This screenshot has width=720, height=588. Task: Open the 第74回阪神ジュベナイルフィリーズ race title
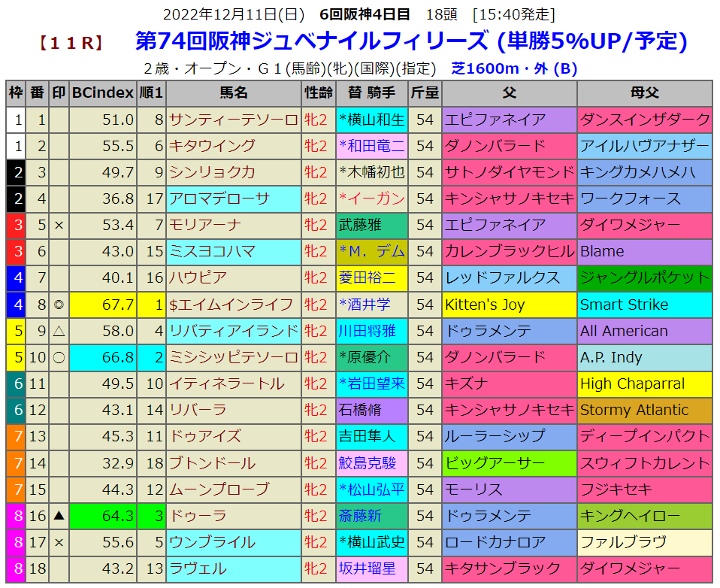[411, 41]
